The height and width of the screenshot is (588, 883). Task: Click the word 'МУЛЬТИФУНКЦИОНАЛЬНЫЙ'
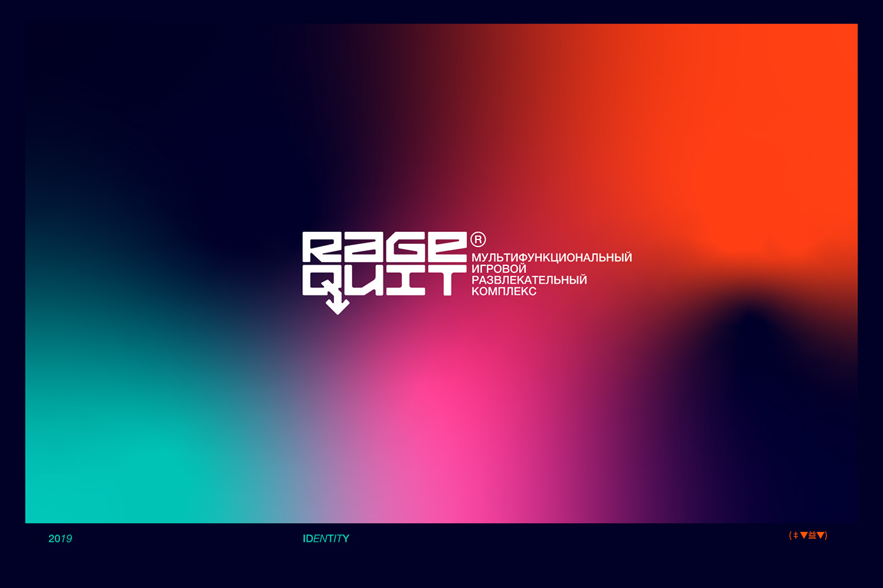pos(552,257)
